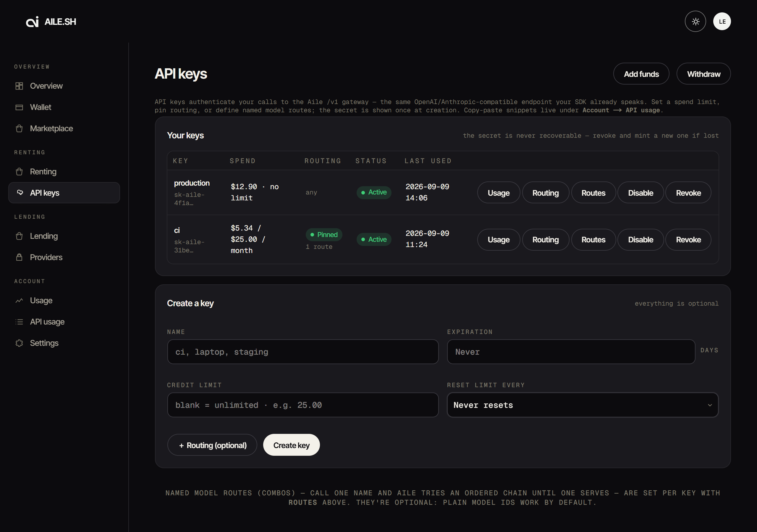Image resolution: width=757 pixels, height=532 pixels.
Task: Click the Pinned badge on ci key
Action: (324, 235)
